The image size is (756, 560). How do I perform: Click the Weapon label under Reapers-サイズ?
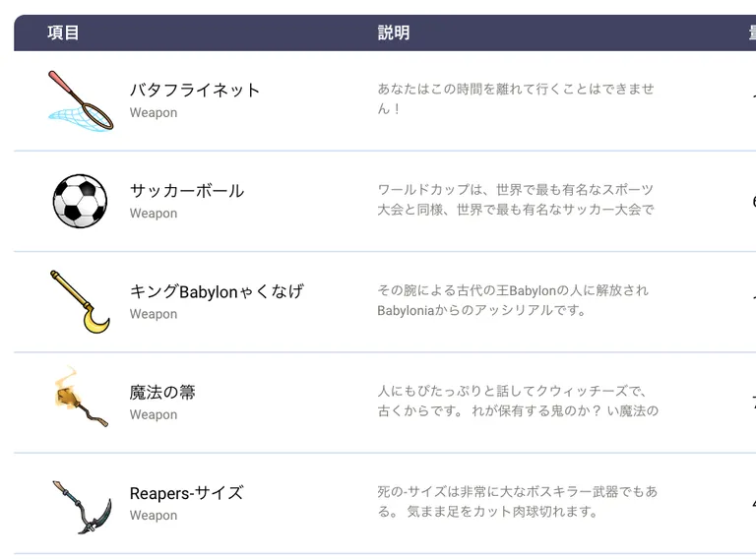(x=154, y=516)
